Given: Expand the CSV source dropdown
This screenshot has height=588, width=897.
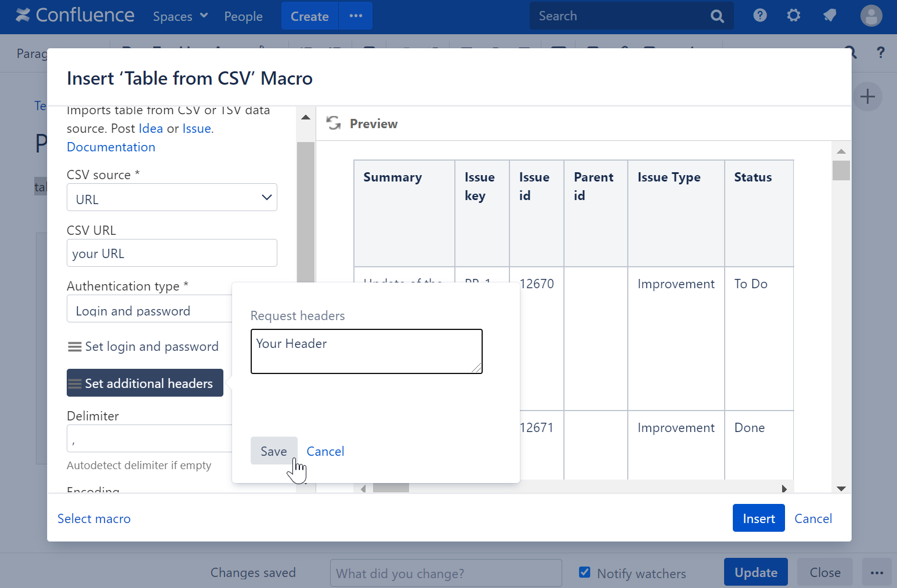Looking at the screenshot, I should pyautogui.click(x=172, y=198).
